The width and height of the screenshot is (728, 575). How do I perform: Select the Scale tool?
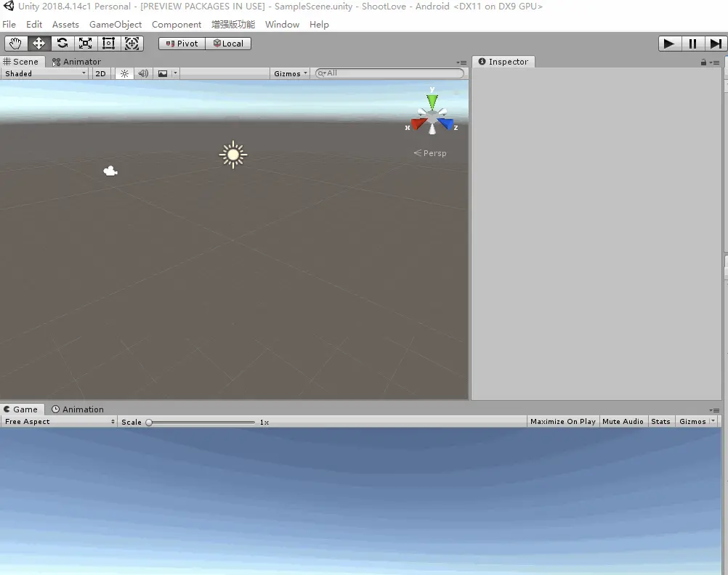86,43
